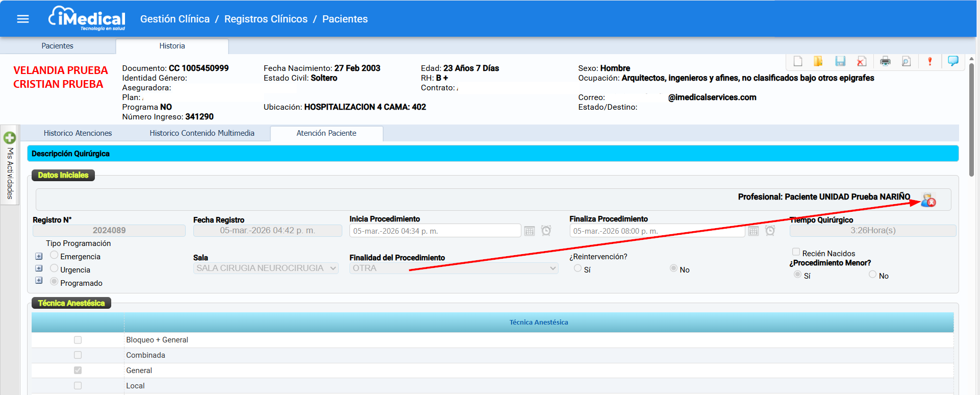Switch to the Pacientes tab
Image resolution: width=980 pixels, height=395 pixels.
[x=57, y=46]
